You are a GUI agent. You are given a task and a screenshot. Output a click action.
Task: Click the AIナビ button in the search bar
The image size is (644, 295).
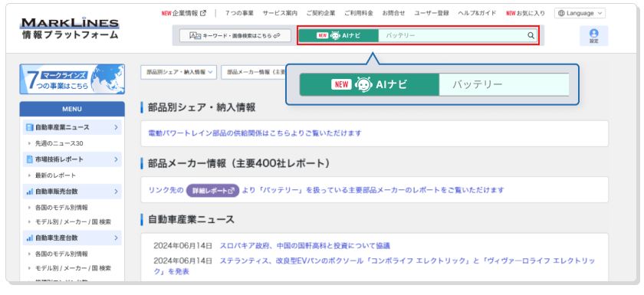(338, 36)
